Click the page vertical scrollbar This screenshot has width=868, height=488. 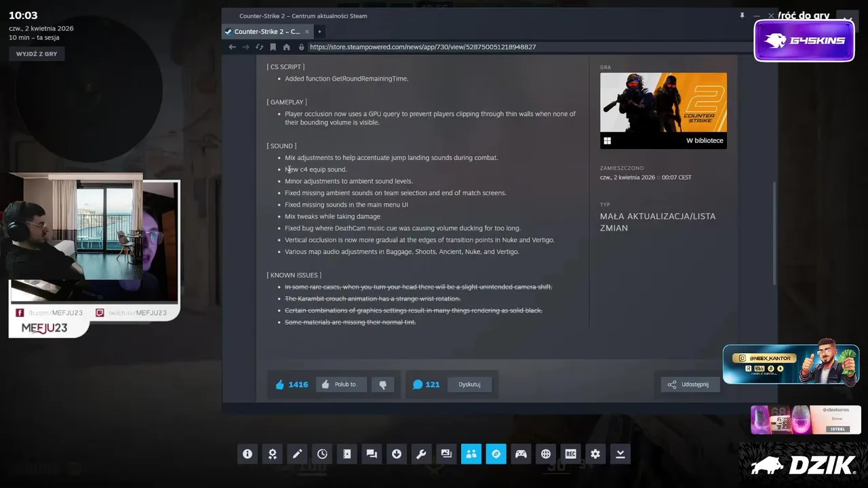(774, 232)
